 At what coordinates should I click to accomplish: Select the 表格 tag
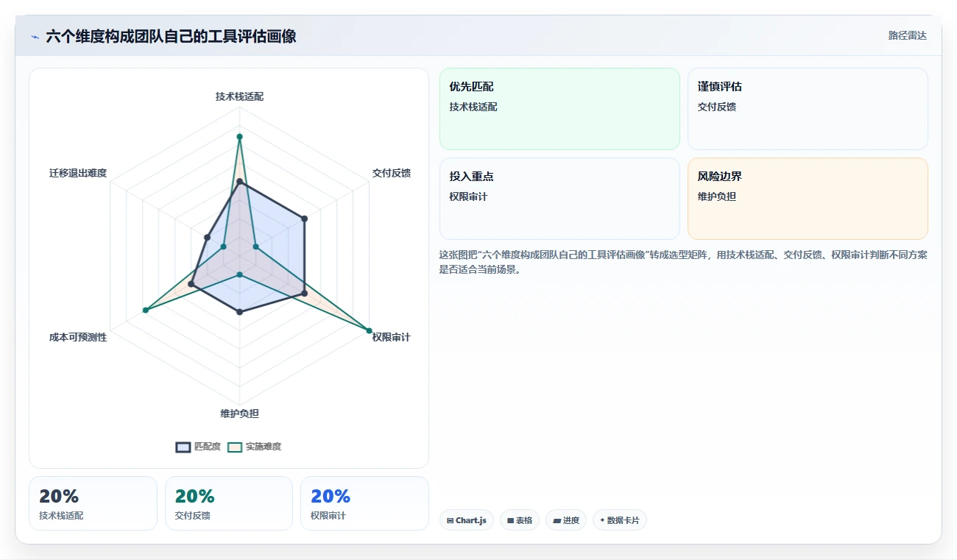[520, 520]
